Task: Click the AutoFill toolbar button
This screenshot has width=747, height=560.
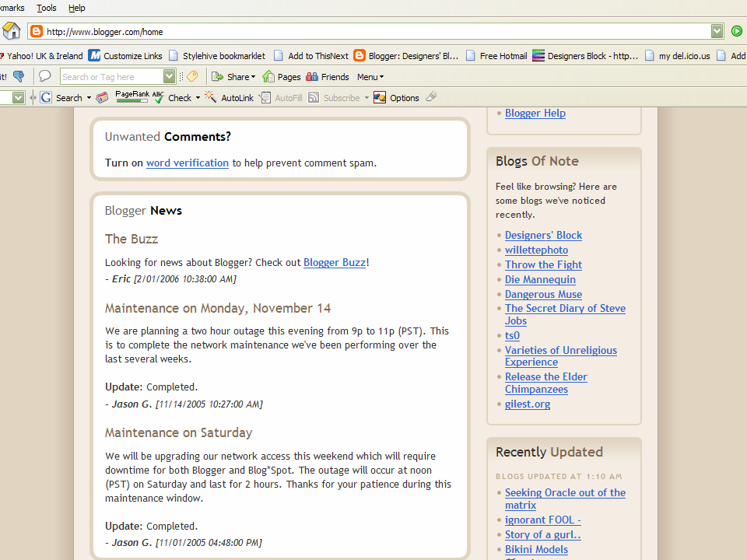Action: pos(281,98)
